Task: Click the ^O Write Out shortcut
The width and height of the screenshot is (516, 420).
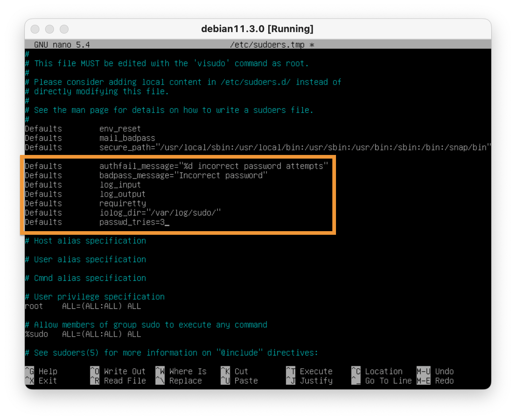Action: pos(118,371)
